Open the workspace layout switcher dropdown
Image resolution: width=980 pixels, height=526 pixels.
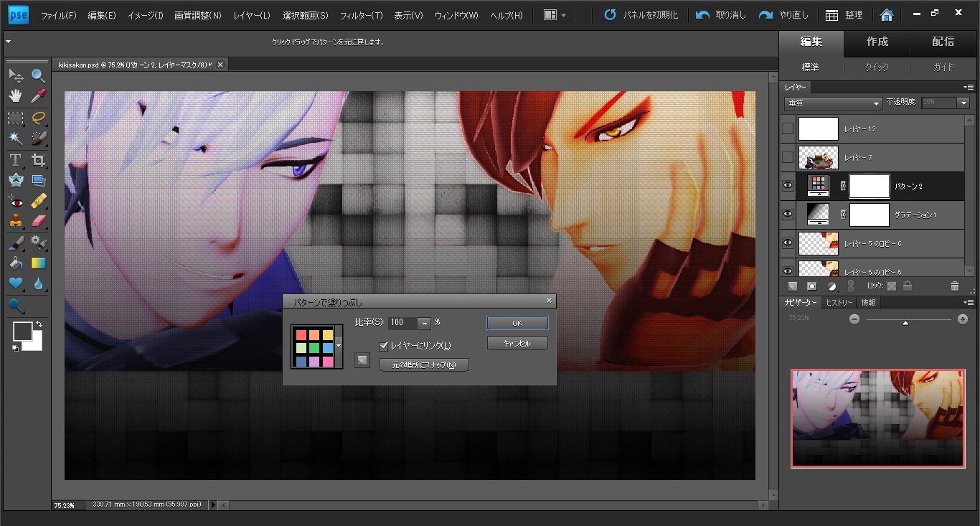point(555,15)
